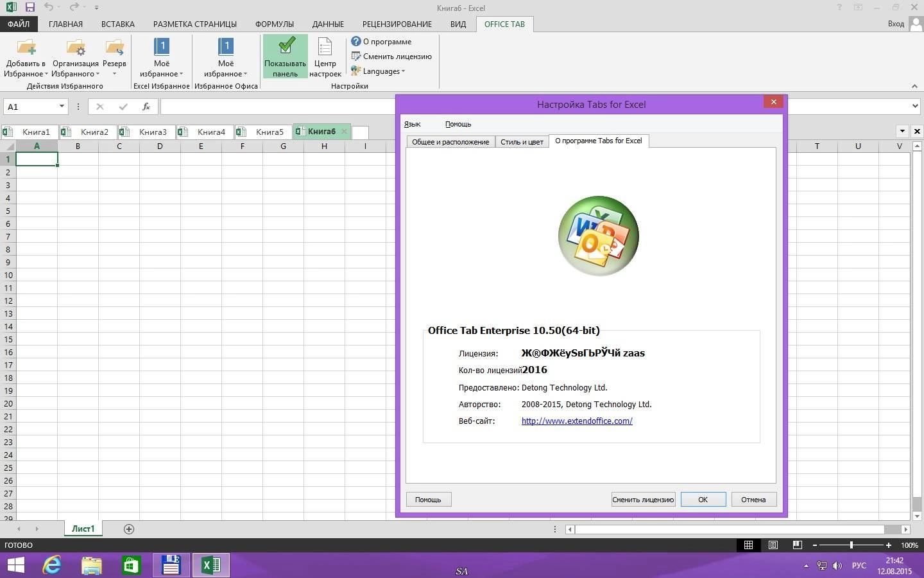Add a new sheet with the plus icon

129,529
